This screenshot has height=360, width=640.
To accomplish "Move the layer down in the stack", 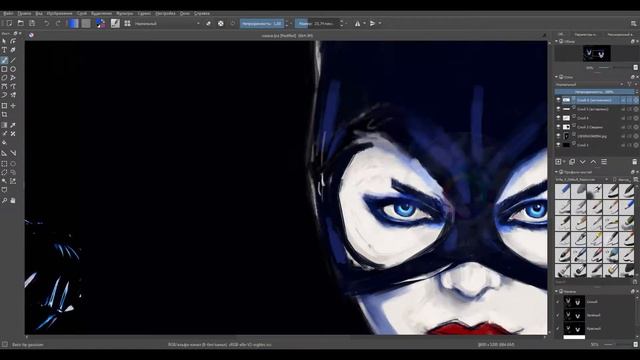I will [582, 162].
